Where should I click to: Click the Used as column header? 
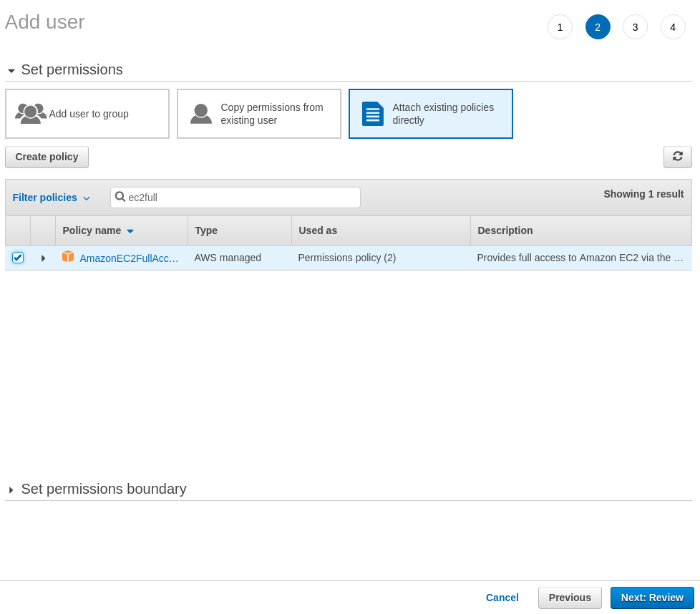coord(381,230)
